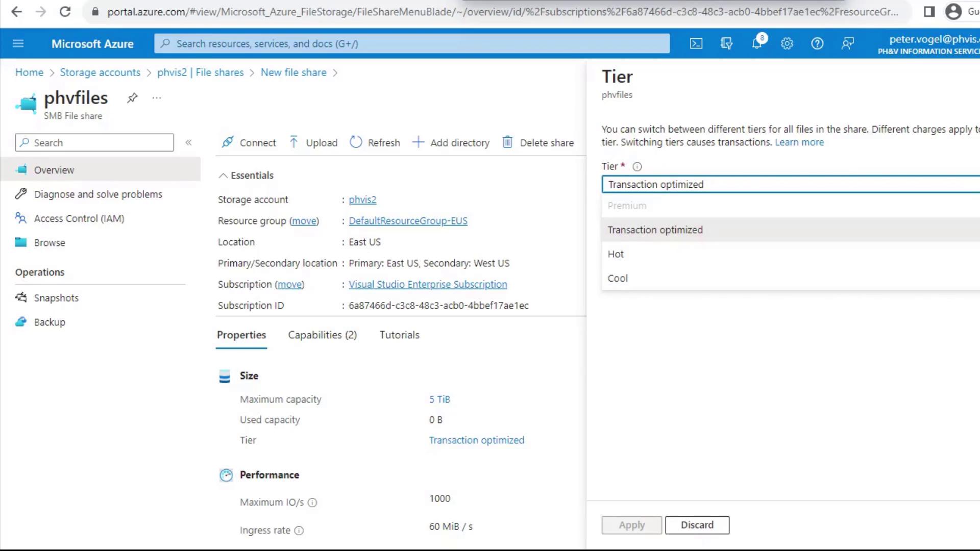The height and width of the screenshot is (551, 980).
Task: Open the Snapshots menu item
Action: point(56,298)
